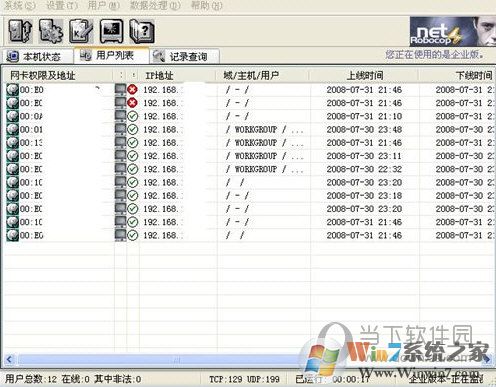The height and width of the screenshot is (387, 496).
Task: Click the Net Robocop logo banner
Action: click(452, 31)
